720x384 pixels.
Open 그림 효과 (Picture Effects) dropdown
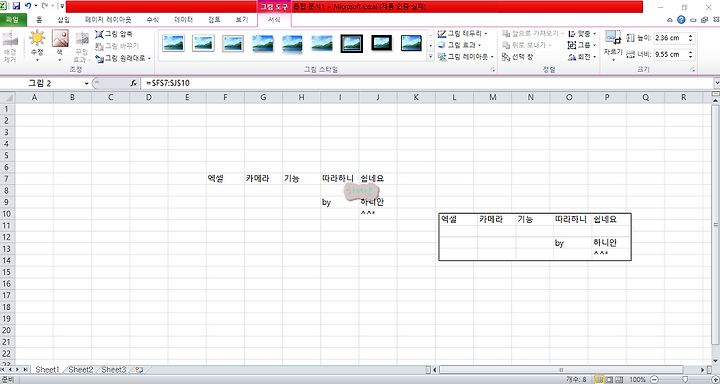pyautogui.click(x=460, y=45)
